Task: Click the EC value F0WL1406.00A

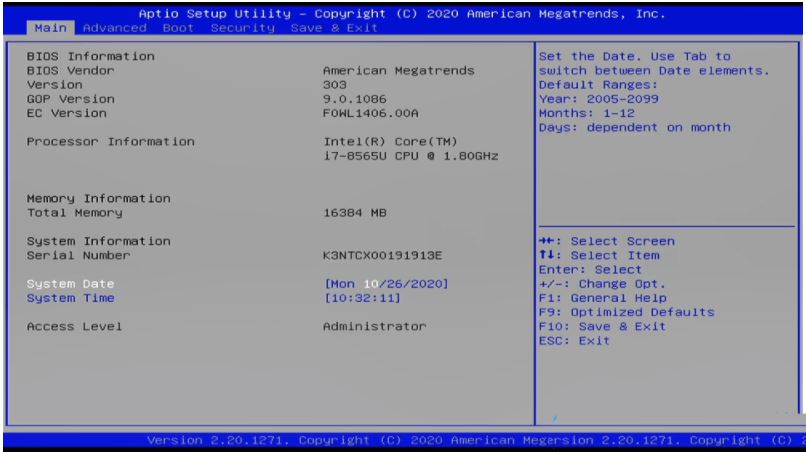Action: click(x=371, y=113)
